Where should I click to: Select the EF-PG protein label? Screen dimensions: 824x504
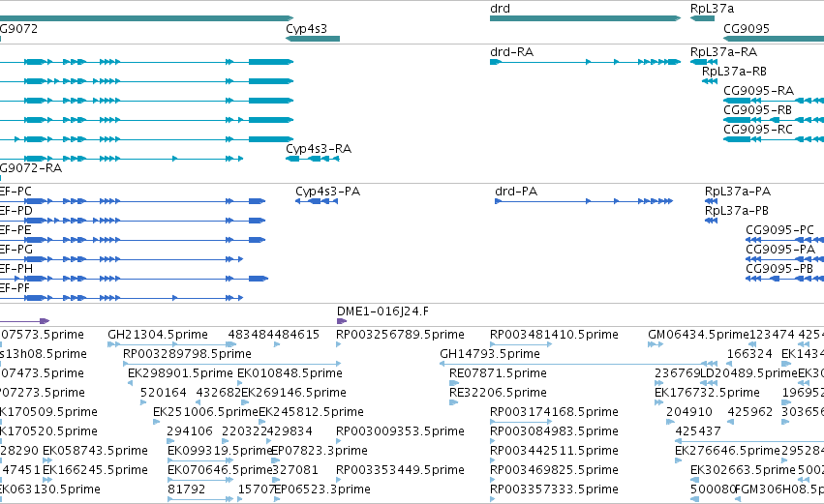15,249
